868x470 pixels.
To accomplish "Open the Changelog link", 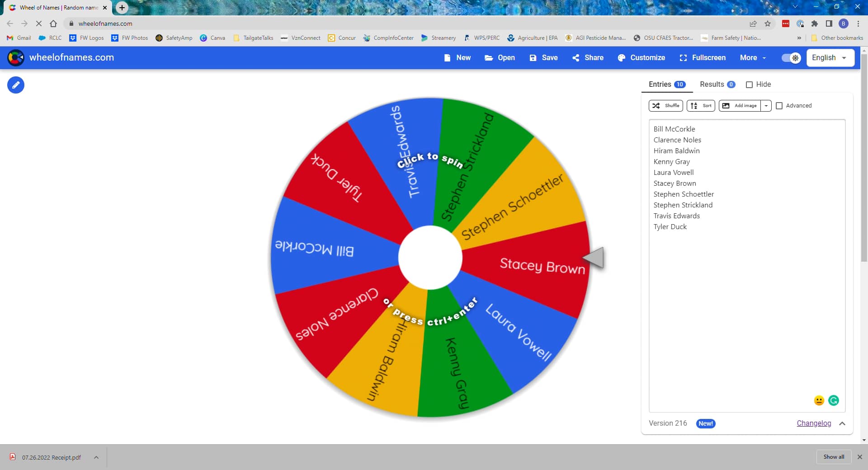I will click(x=813, y=423).
